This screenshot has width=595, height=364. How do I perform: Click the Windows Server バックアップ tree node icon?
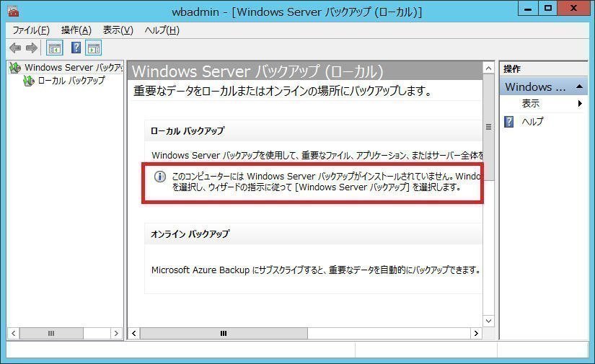coord(15,68)
